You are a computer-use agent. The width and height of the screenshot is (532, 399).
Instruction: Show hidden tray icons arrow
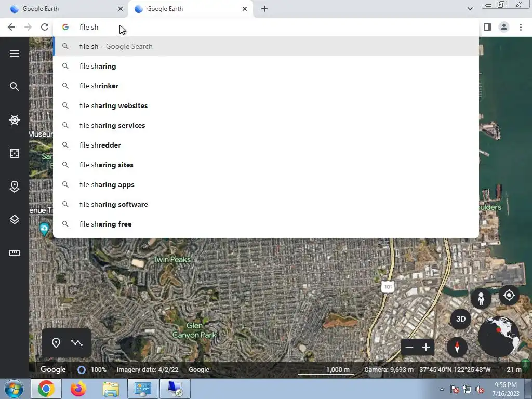click(442, 389)
